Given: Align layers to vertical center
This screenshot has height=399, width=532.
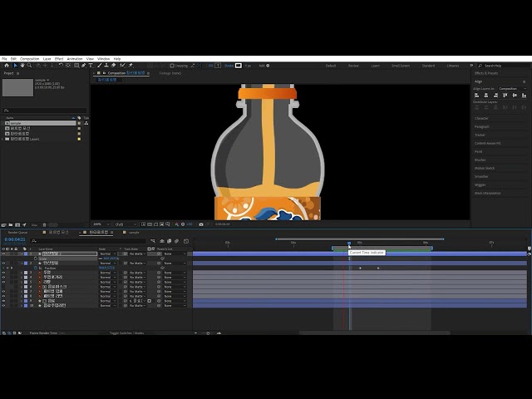Looking at the screenshot, I should click(515, 96).
